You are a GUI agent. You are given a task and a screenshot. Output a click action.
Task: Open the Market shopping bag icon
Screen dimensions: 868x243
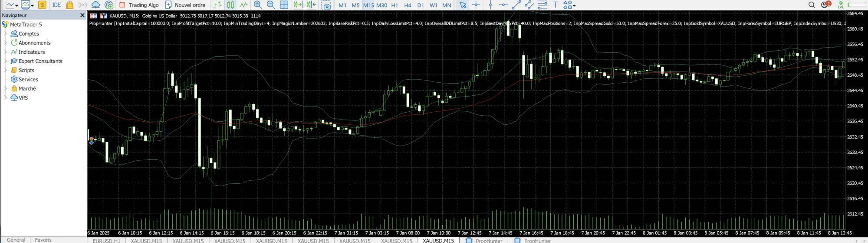69,5
